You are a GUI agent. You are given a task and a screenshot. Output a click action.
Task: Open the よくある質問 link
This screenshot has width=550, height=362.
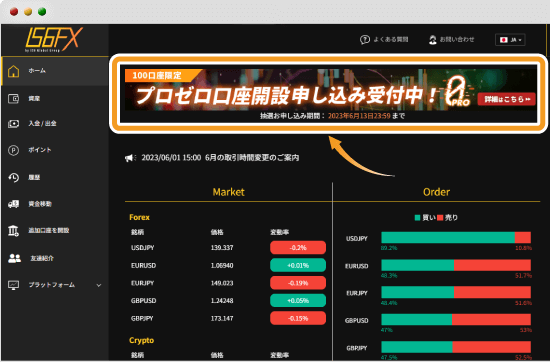tap(391, 39)
